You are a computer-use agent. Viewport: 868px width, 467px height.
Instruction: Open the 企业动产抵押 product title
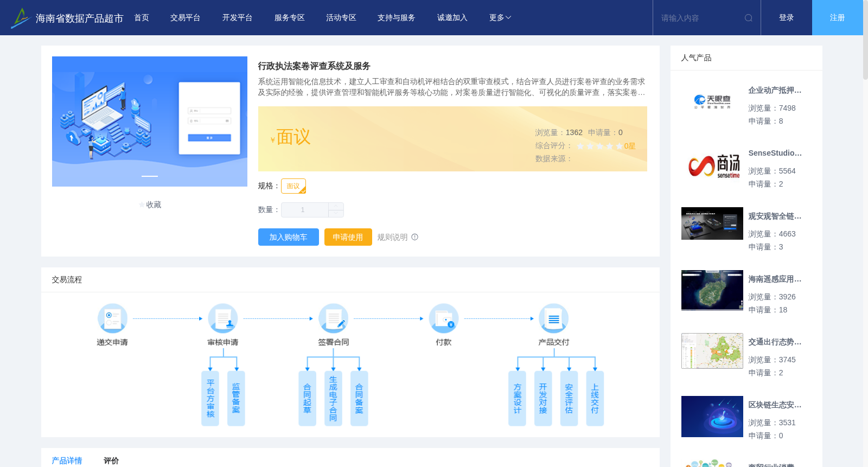pyautogui.click(x=775, y=90)
